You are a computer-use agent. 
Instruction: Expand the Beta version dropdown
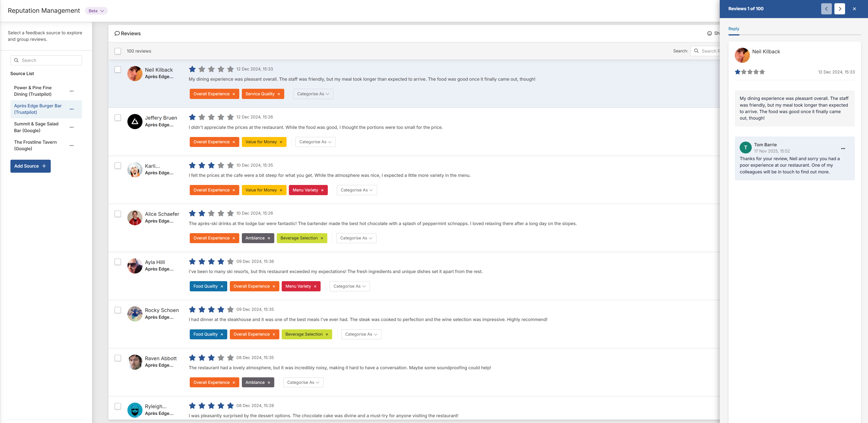tap(96, 11)
